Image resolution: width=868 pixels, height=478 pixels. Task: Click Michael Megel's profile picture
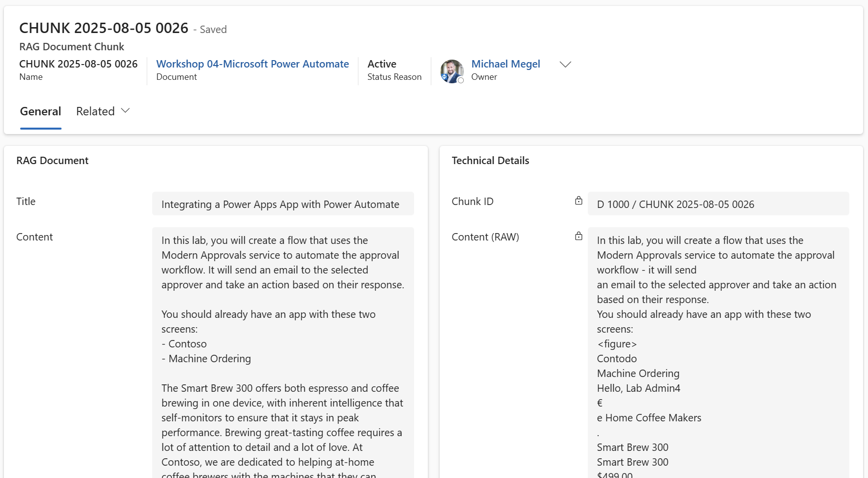point(452,71)
